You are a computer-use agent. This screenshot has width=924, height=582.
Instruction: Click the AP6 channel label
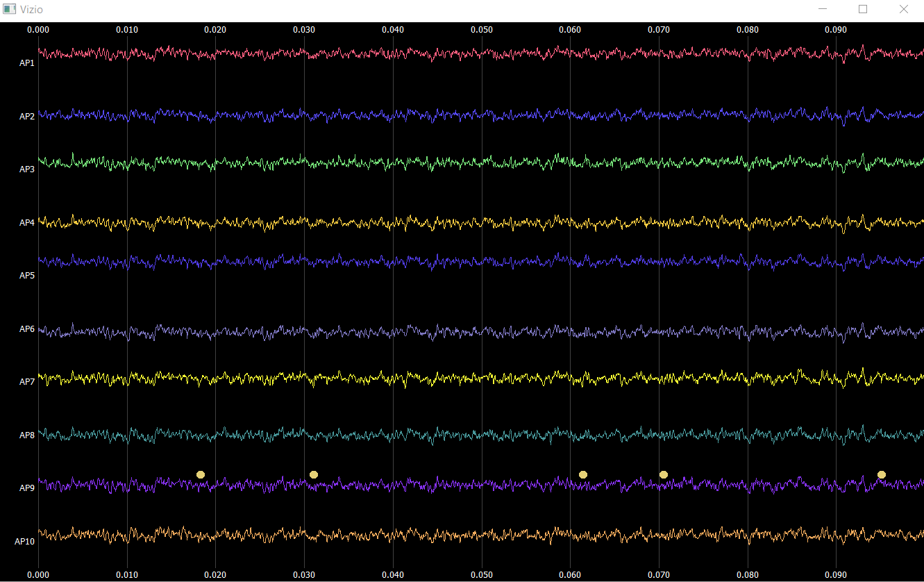point(26,329)
